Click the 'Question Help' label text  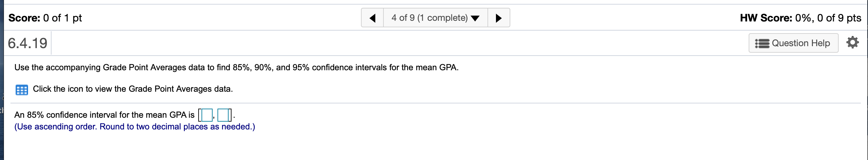(x=801, y=43)
